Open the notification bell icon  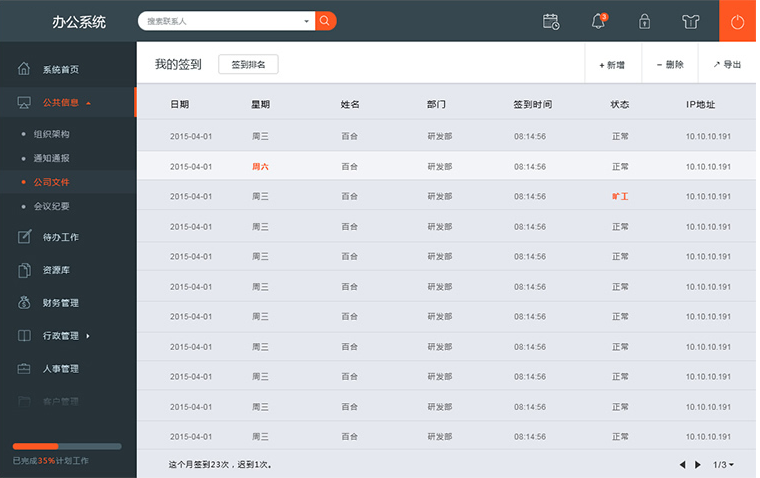[599, 21]
